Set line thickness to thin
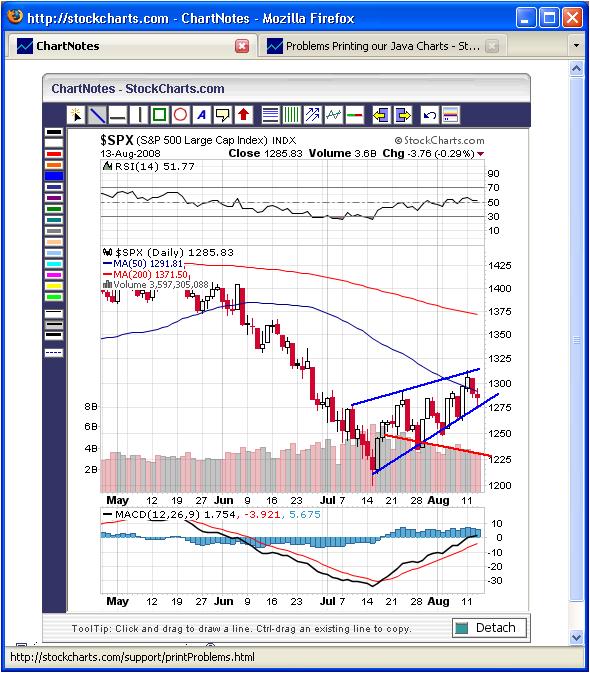This screenshot has height=673, width=590. pos(54,314)
